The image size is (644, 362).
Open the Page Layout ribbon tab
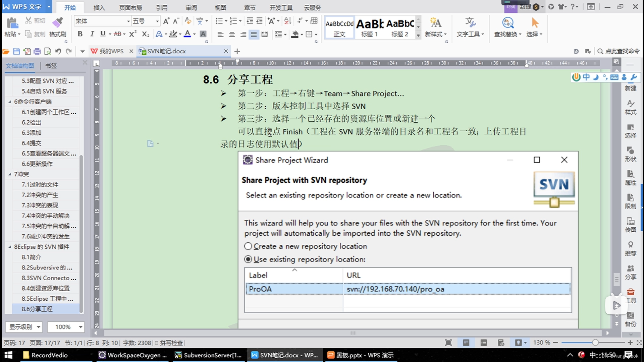tap(130, 7)
